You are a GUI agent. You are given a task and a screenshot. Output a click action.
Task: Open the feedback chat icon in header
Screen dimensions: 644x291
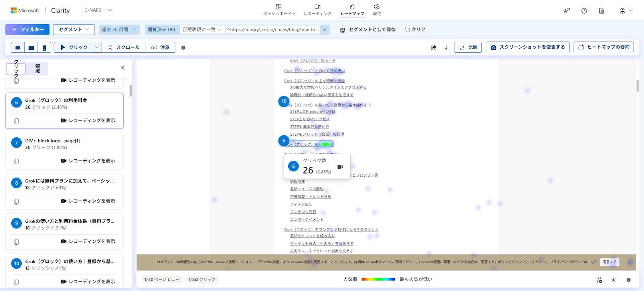pos(567,11)
